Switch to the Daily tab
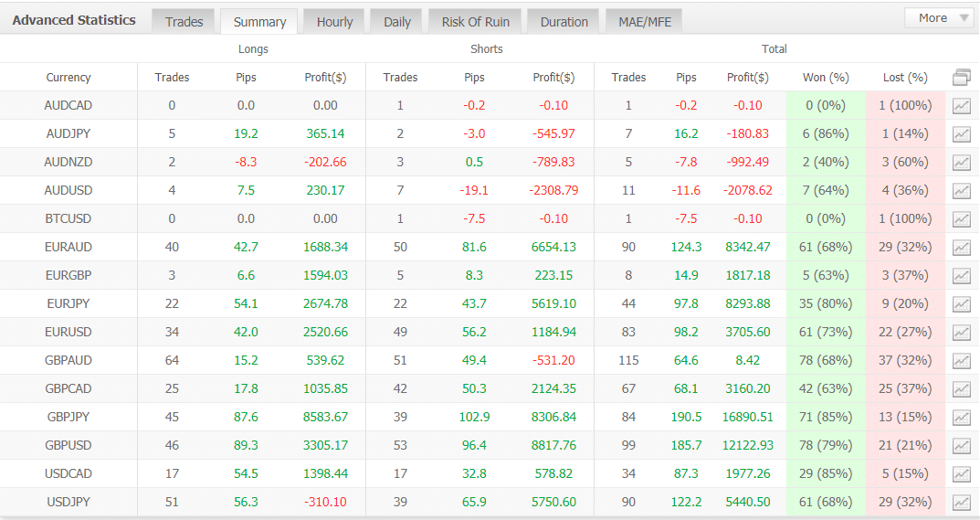980x520 pixels. 397,22
